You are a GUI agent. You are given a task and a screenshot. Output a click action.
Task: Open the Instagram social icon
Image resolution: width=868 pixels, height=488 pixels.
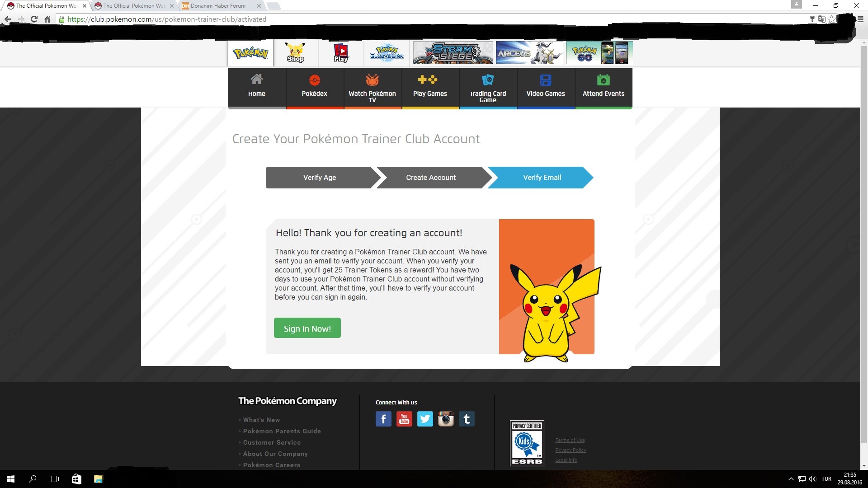[x=446, y=419]
